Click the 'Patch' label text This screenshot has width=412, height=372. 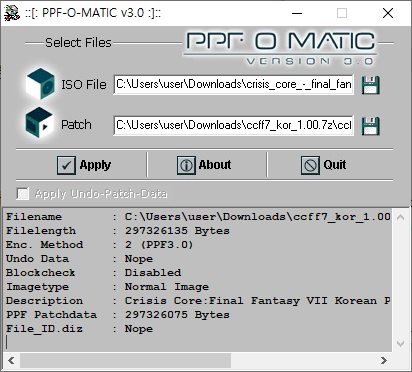76,125
